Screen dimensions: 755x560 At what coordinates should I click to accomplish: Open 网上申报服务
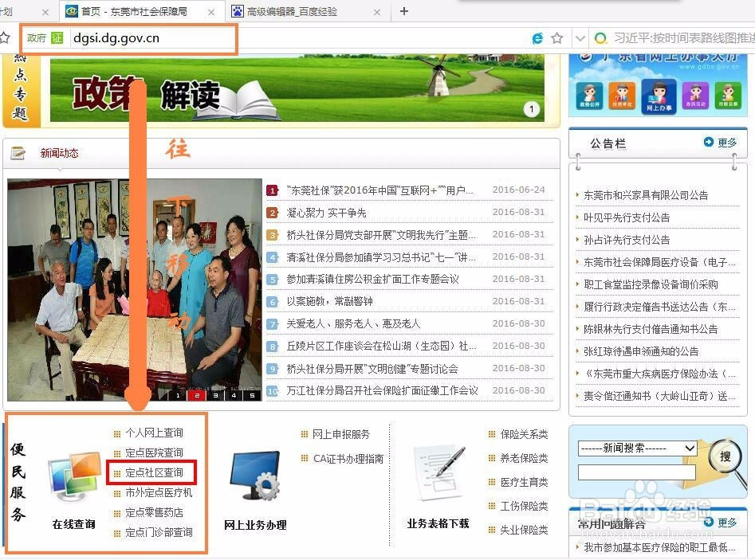pyautogui.click(x=343, y=434)
